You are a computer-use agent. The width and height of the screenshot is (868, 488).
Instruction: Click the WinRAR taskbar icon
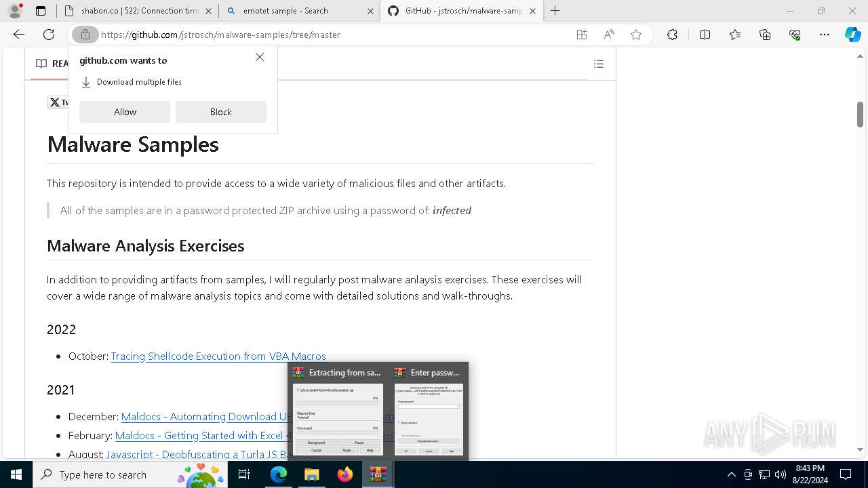378,474
